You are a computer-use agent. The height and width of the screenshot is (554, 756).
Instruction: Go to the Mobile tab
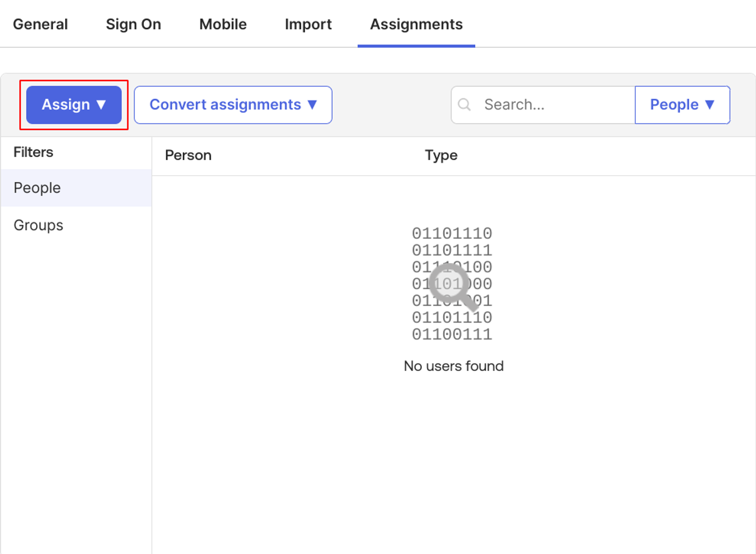(223, 24)
